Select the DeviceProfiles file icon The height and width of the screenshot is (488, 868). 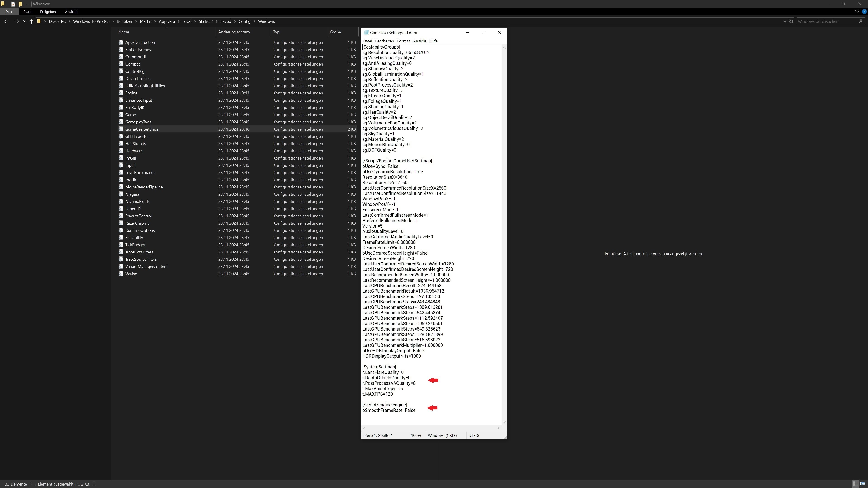click(121, 78)
